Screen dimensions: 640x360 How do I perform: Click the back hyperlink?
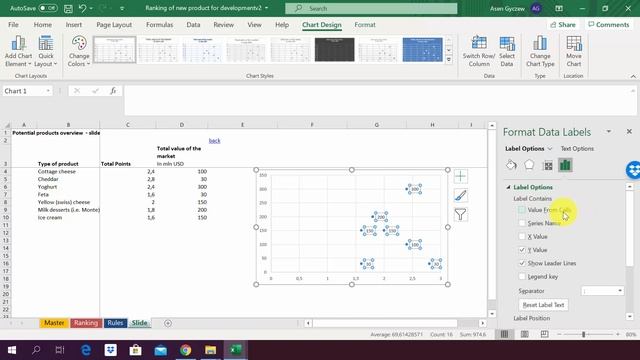pyautogui.click(x=214, y=141)
